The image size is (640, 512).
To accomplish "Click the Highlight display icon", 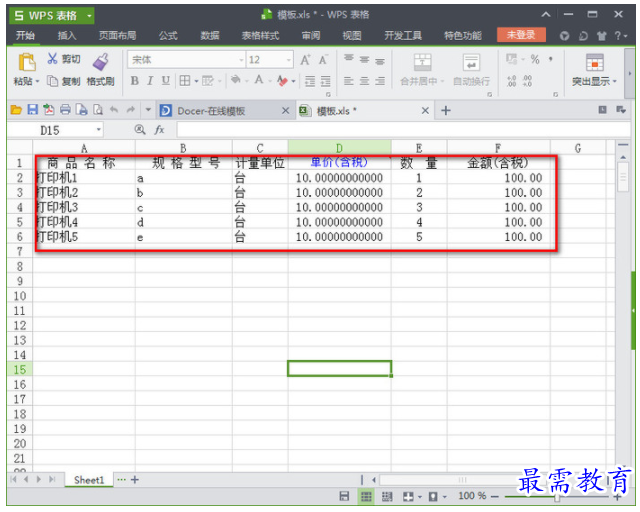I will point(595,62).
